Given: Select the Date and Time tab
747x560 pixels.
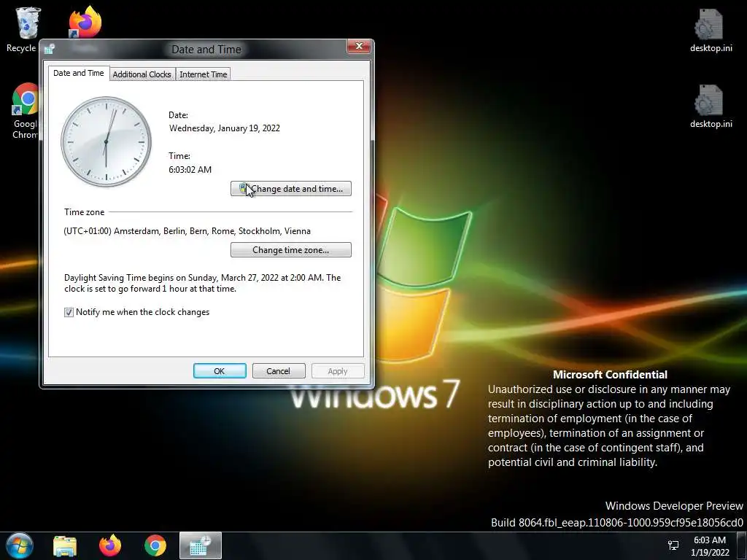Looking at the screenshot, I should click(79, 73).
